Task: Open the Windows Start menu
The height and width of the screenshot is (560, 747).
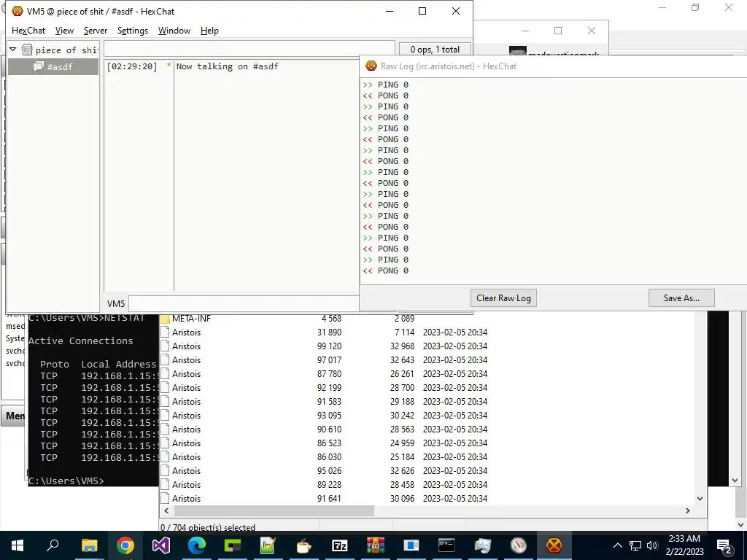Action: click(x=18, y=545)
